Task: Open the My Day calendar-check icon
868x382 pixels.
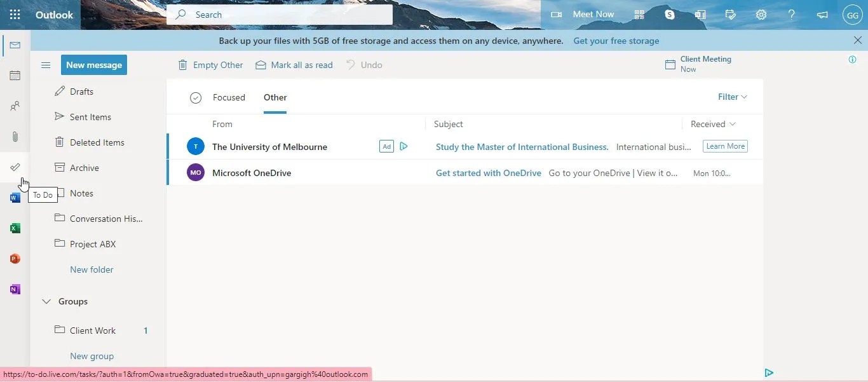Action: (731, 15)
